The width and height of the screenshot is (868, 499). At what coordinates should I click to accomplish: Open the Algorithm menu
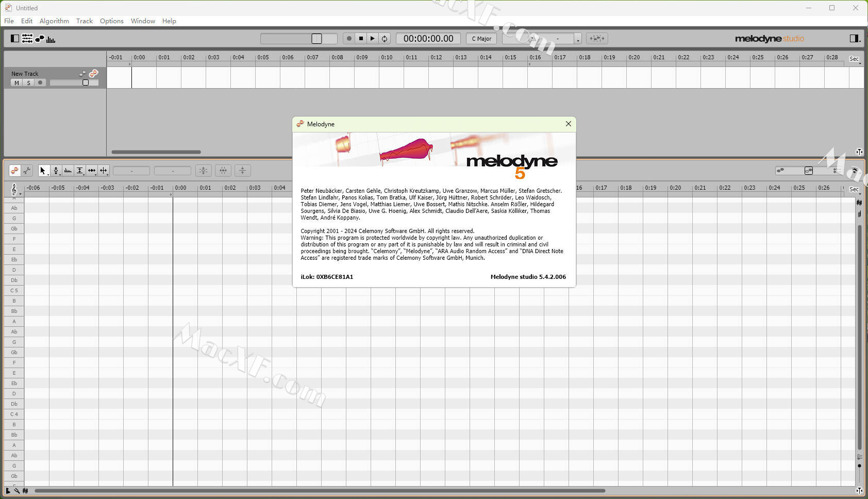54,21
